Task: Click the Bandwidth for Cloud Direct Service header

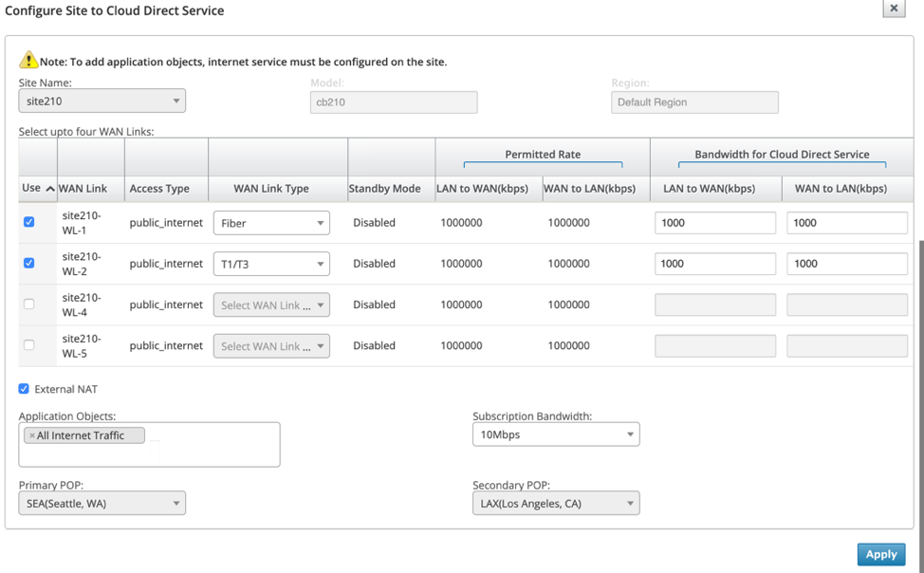Action: (x=782, y=155)
